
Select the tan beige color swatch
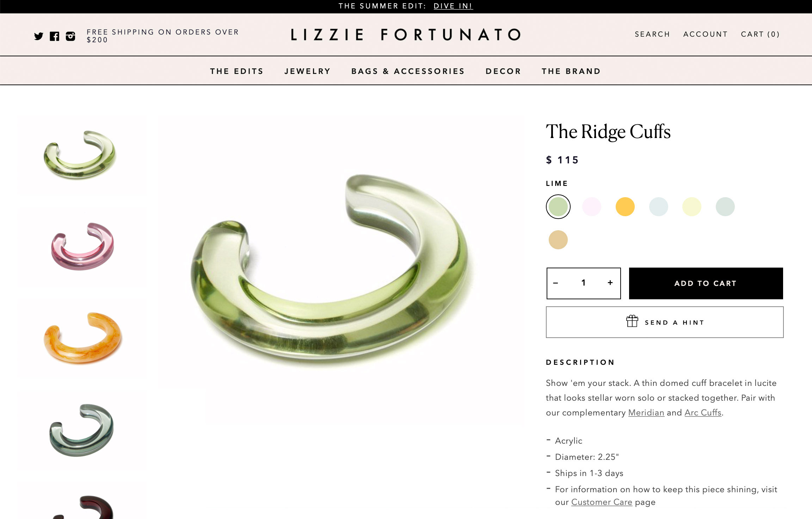pyautogui.click(x=558, y=240)
